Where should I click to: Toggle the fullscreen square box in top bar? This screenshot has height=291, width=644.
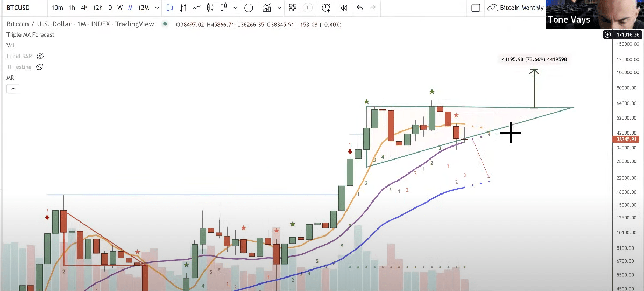pos(475,8)
